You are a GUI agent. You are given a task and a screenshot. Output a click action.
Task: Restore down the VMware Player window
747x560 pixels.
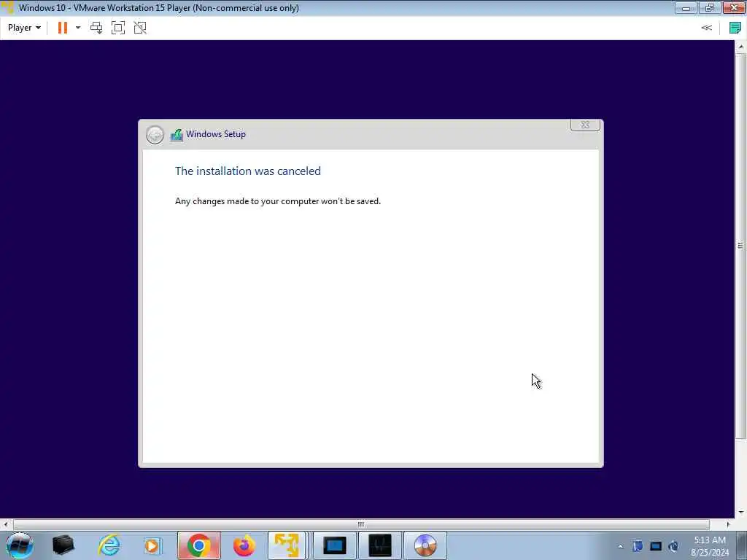tap(710, 7)
